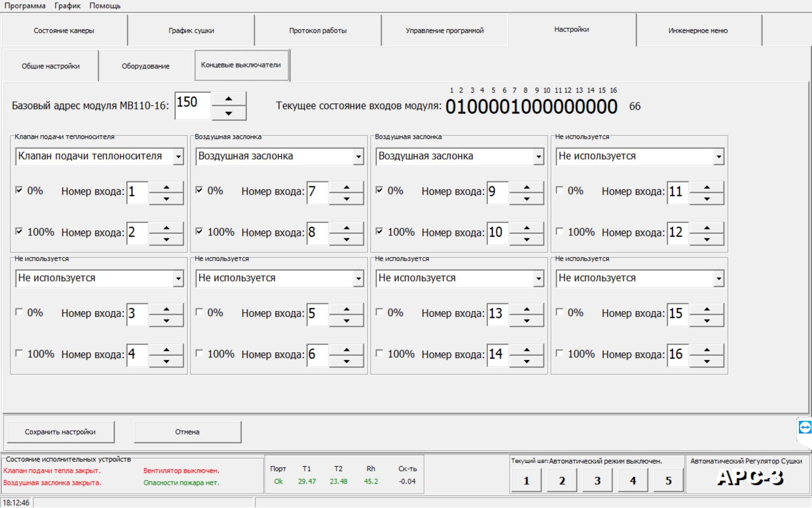Click input number field showing 8
Screen dimensions: 812x508
coord(318,233)
